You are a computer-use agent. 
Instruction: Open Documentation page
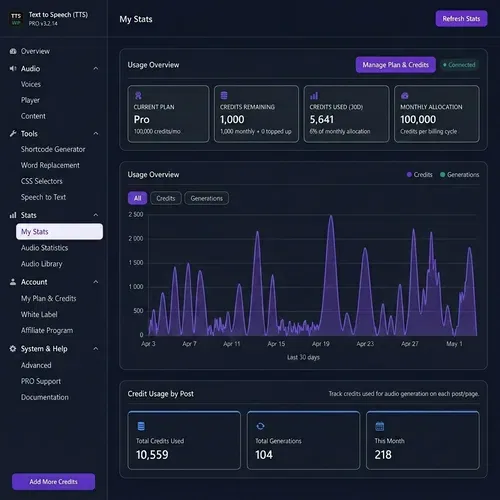coord(45,397)
